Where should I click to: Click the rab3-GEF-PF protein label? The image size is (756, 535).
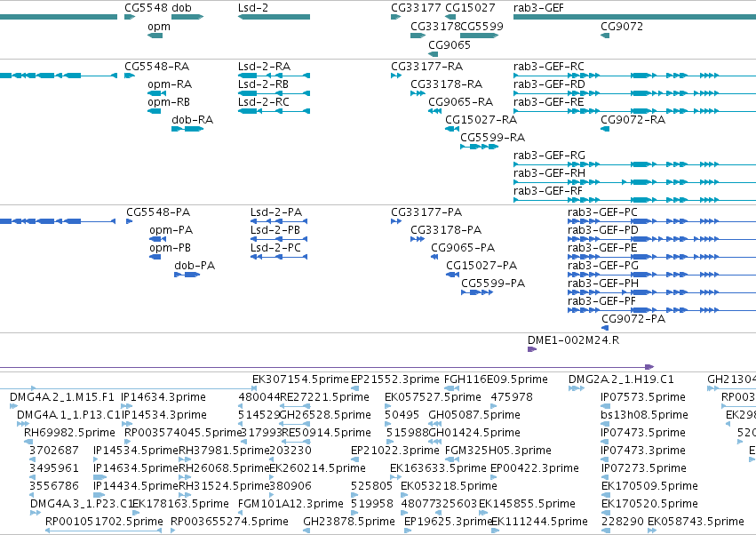point(602,301)
